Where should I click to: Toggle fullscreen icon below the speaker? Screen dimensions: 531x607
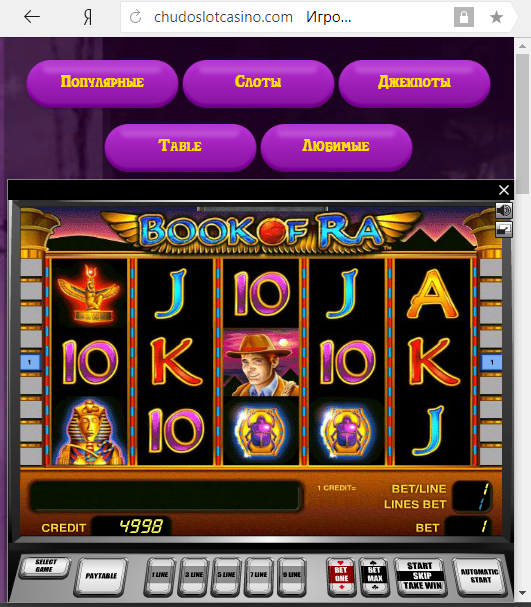(x=504, y=230)
